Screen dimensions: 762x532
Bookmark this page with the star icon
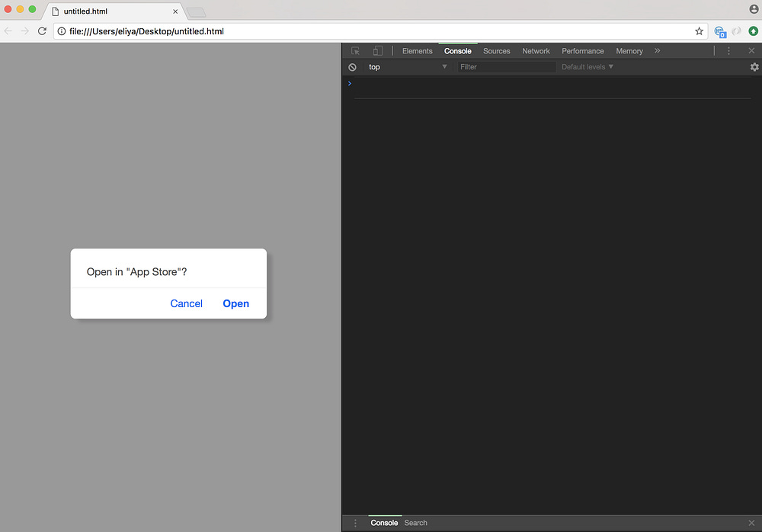(699, 31)
